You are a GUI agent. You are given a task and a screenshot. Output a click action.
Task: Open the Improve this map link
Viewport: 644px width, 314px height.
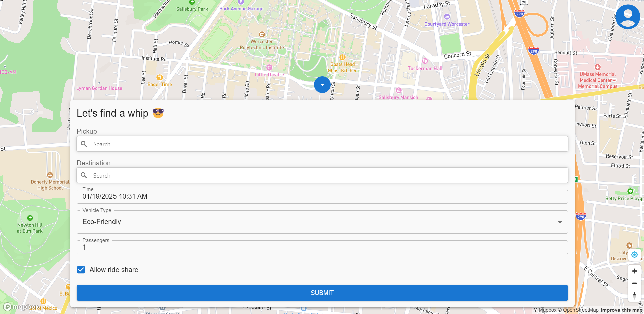coord(622,310)
